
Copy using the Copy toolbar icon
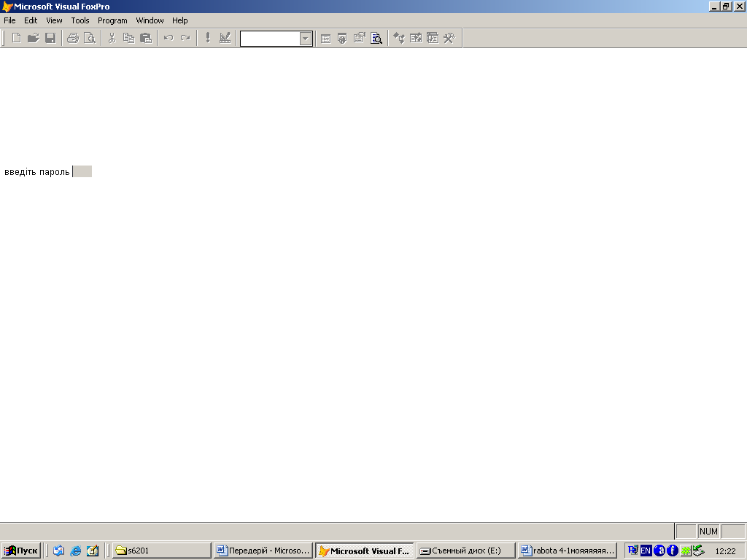point(128,38)
